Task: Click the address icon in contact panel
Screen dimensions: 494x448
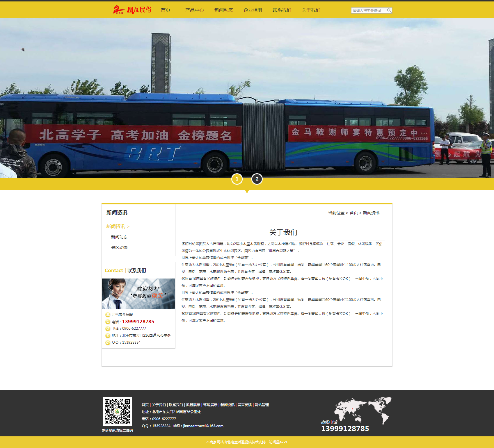Action: pos(108,335)
